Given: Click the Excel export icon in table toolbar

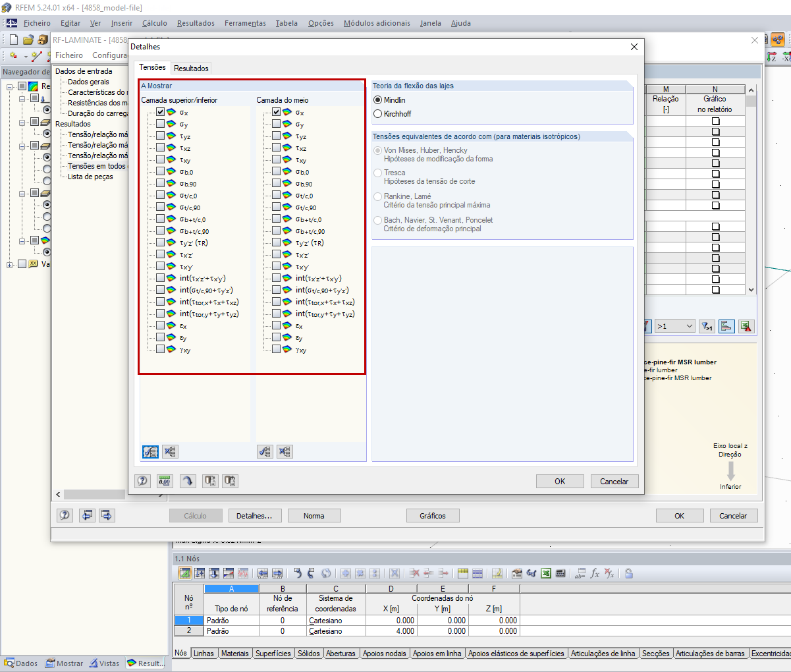Looking at the screenshot, I should pos(546,573).
